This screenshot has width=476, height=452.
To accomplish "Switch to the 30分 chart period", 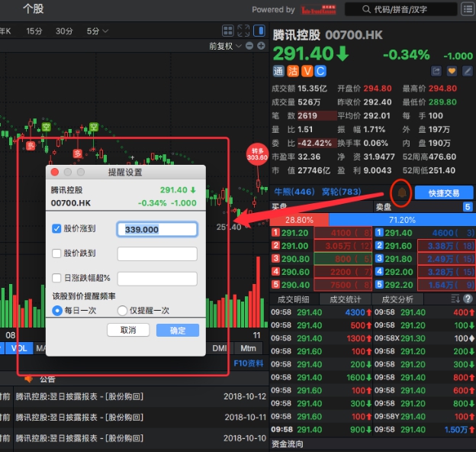I will [x=64, y=31].
